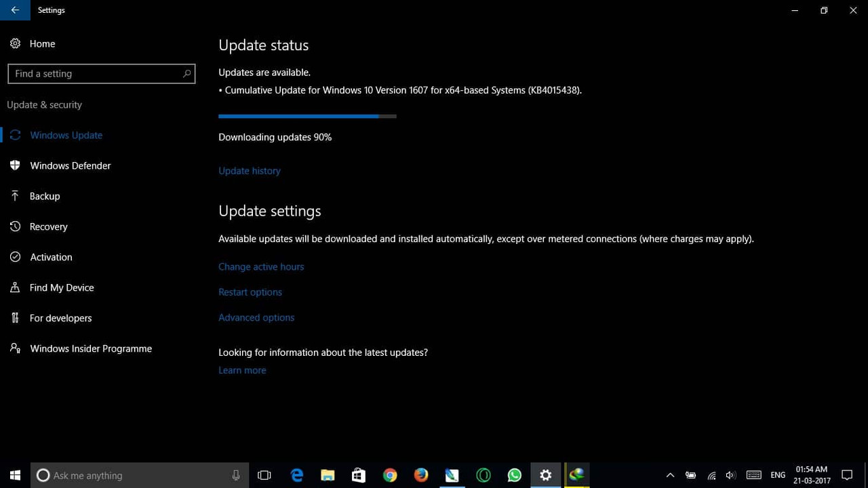Open the Windows Store taskbar icon
Screen dimensions: 868x488
[x=359, y=475]
